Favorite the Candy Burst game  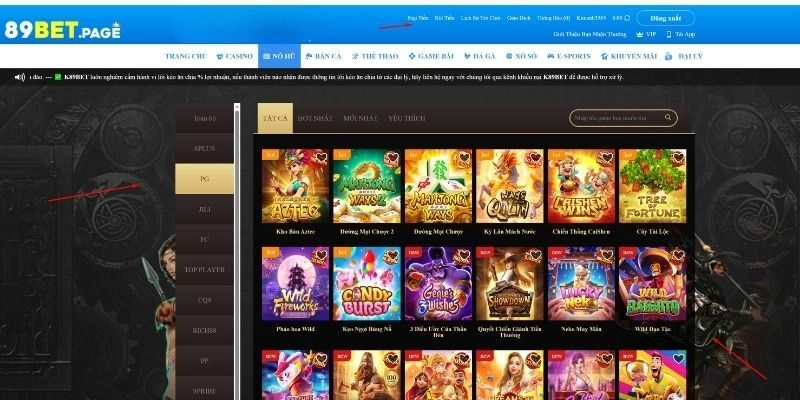[x=392, y=256]
